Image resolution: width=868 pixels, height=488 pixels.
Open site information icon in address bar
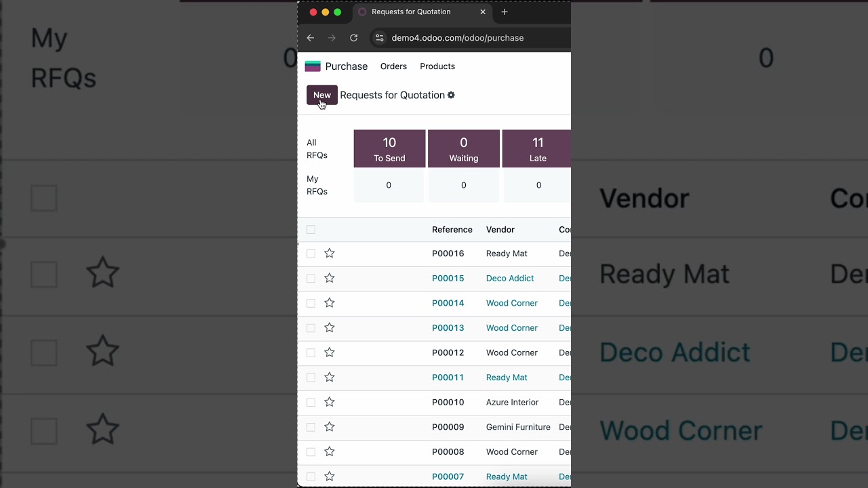(x=380, y=38)
